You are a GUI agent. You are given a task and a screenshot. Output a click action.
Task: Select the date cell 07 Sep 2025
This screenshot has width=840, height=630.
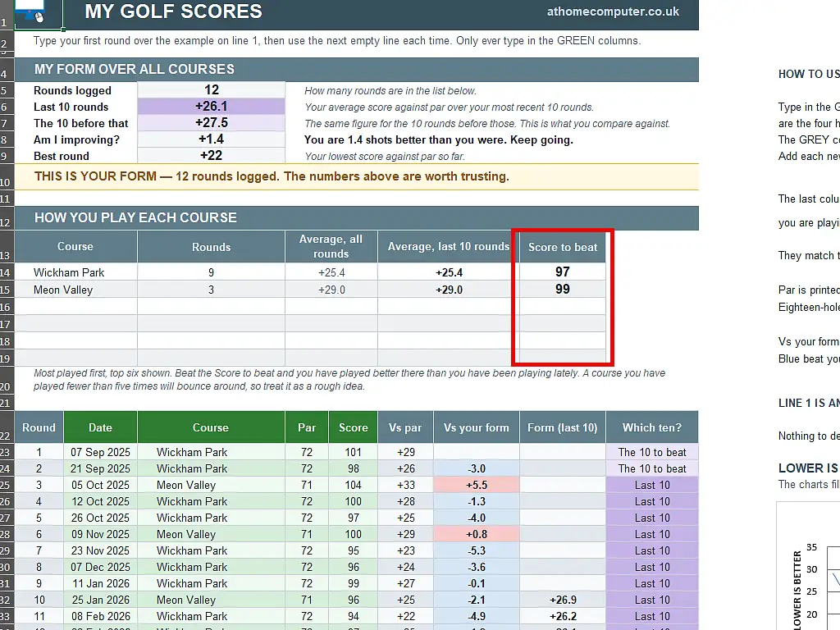[x=100, y=452]
